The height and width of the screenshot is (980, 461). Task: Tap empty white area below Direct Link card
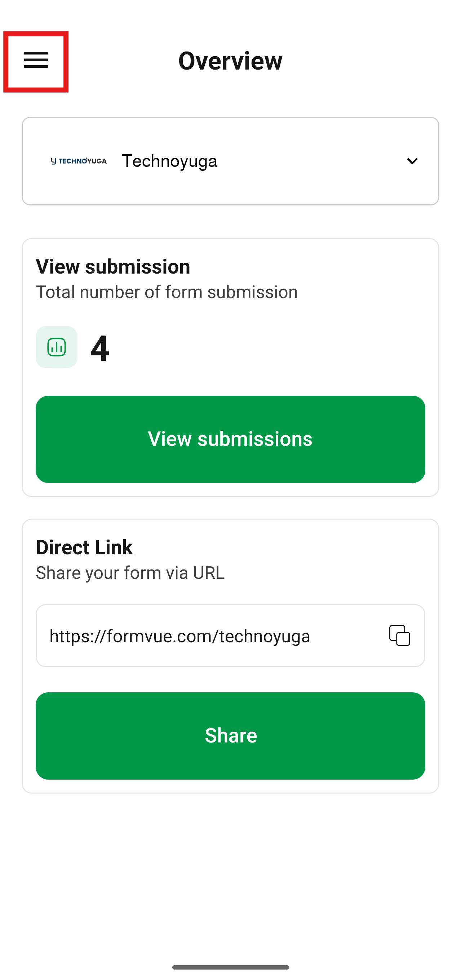[231, 875]
